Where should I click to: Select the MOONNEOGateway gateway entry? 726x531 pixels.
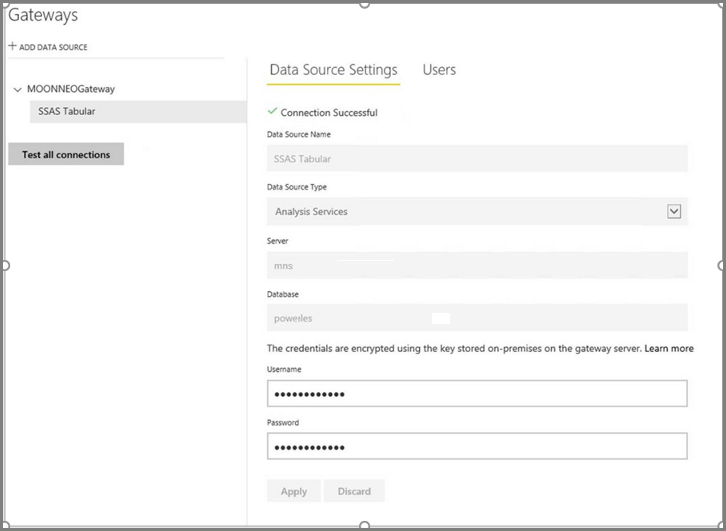(x=71, y=89)
